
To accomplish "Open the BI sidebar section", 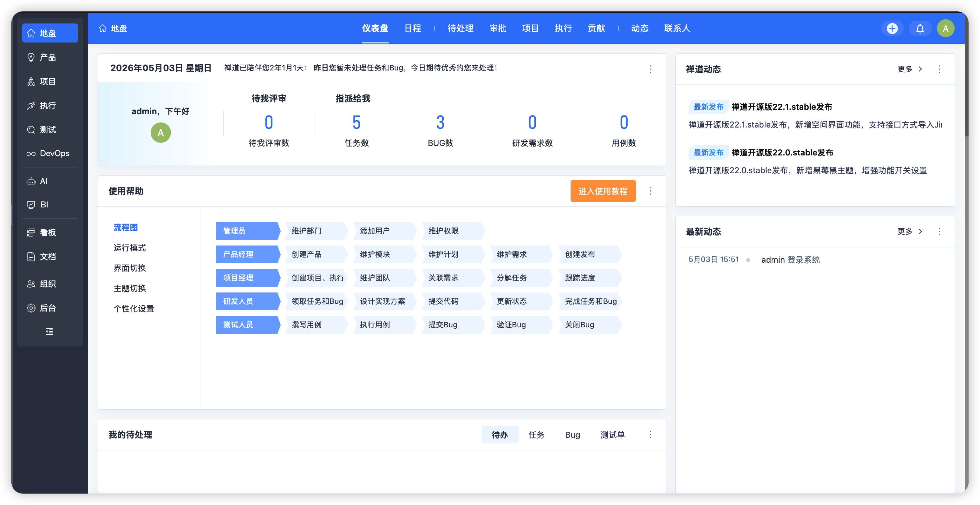I will point(50,205).
